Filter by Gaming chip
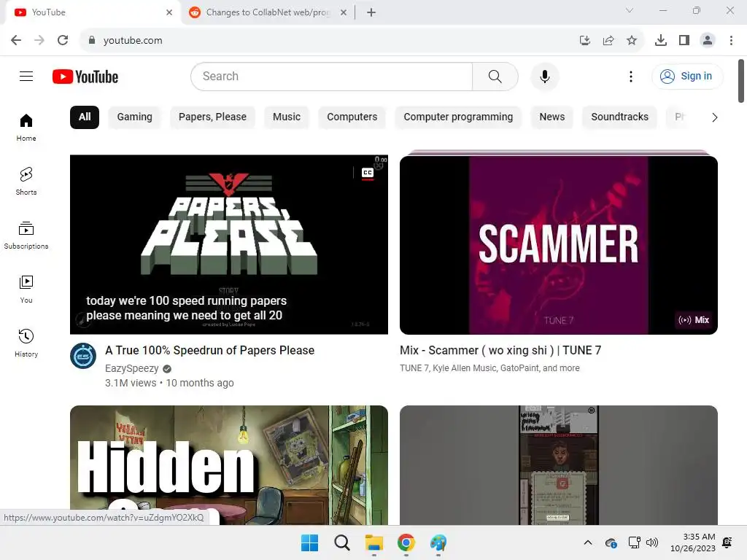Screen dimensions: 747x560 click(x=134, y=117)
